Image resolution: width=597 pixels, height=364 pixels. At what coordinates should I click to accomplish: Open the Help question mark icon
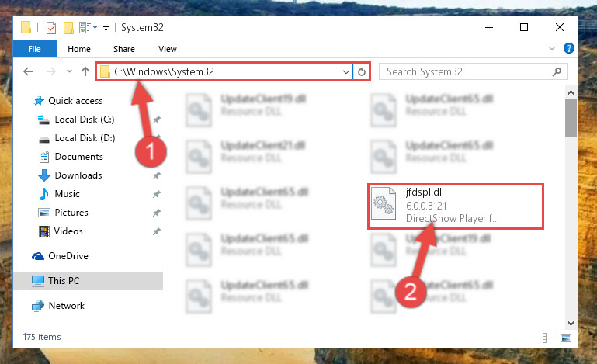click(568, 48)
